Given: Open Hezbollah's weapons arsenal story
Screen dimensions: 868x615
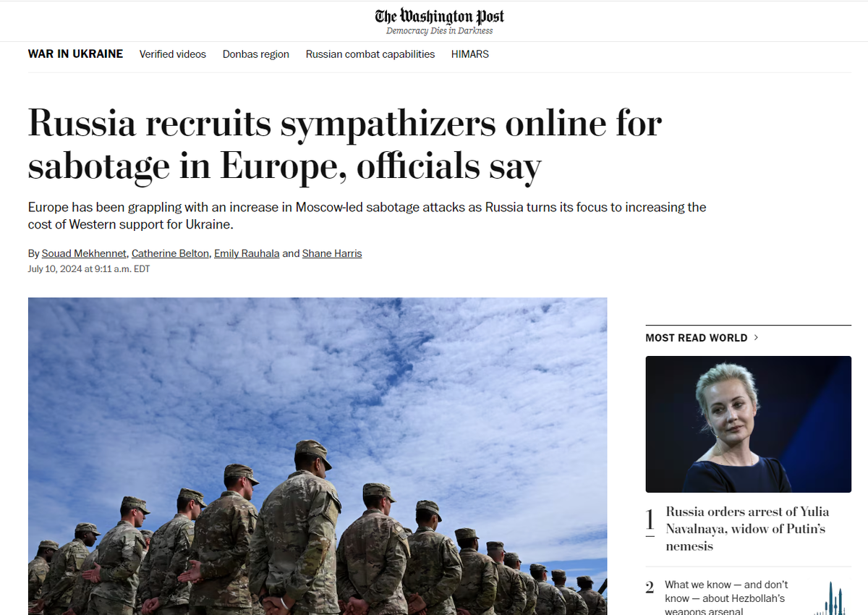Looking at the screenshot, I should click(x=726, y=598).
